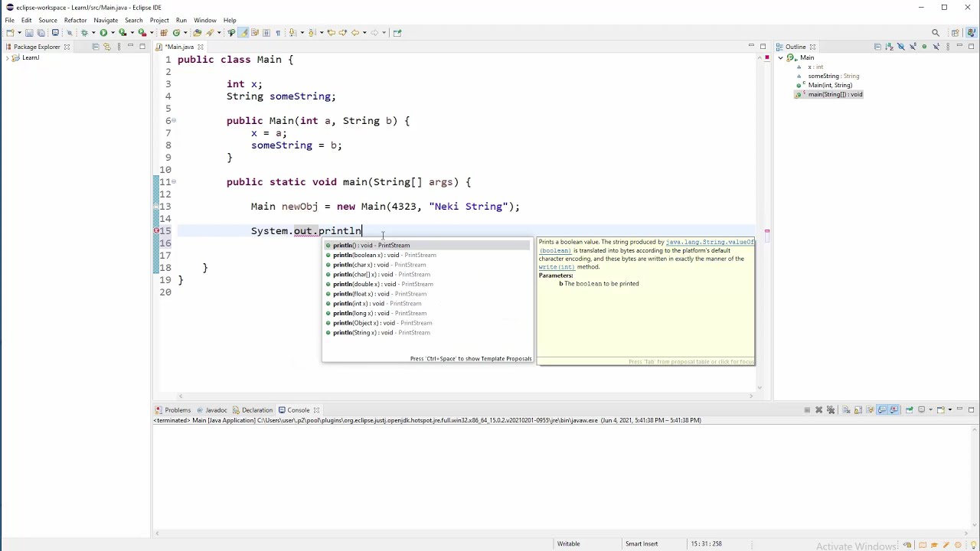Select someString : String in Outline
The image size is (980, 551).
pos(833,76)
